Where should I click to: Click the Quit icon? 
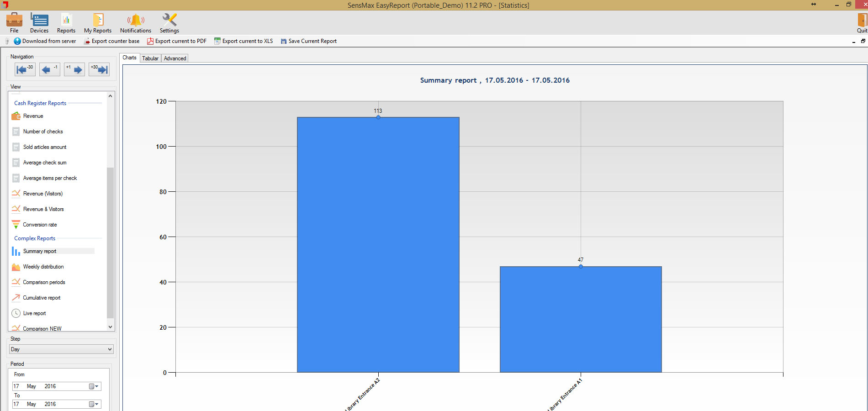point(862,23)
